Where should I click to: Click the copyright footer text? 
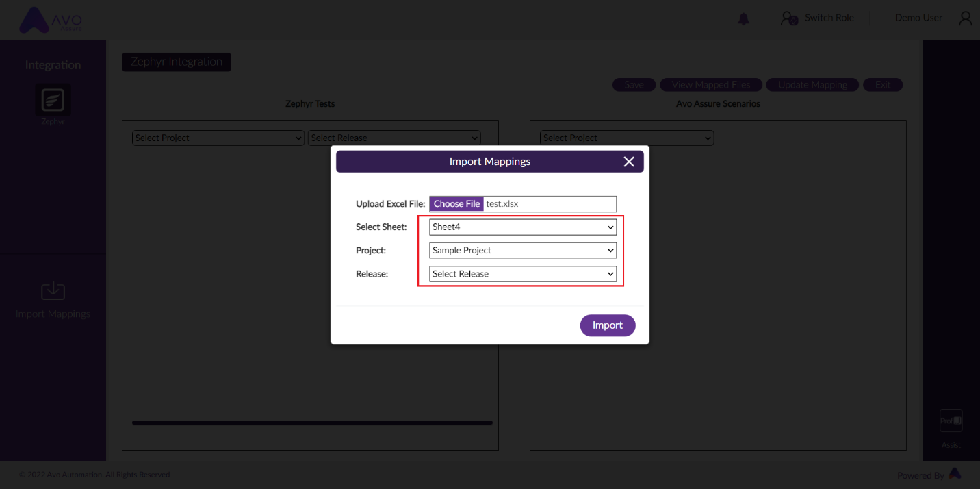[94, 475]
